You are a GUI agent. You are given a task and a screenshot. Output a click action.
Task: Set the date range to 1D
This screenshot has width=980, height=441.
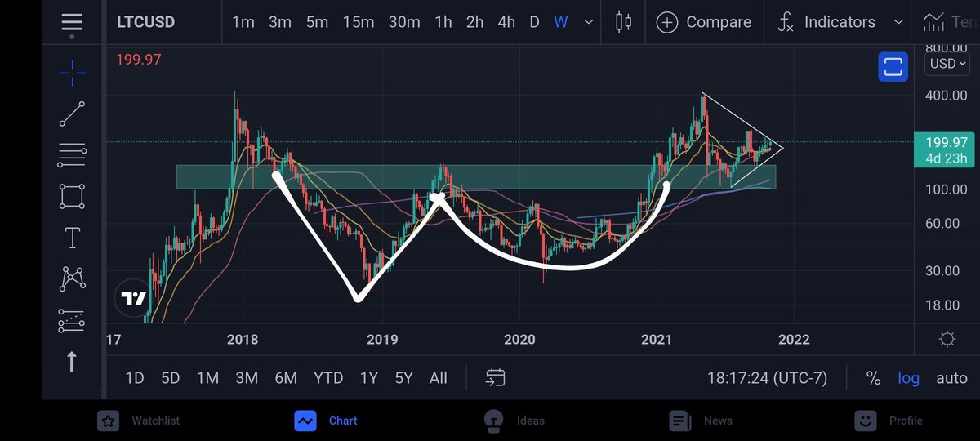[134, 377]
